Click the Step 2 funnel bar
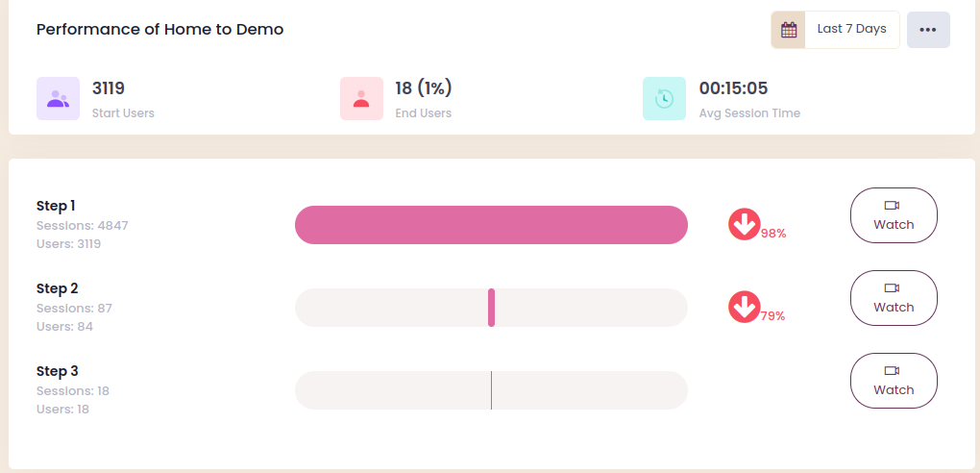Image resolution: width=980 pixels, height=473 pixels. (x=491, y=308)
